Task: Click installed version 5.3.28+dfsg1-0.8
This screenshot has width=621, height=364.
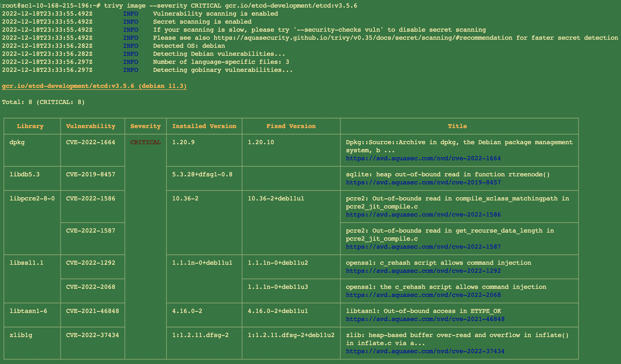Action: [x=202, y=174]
